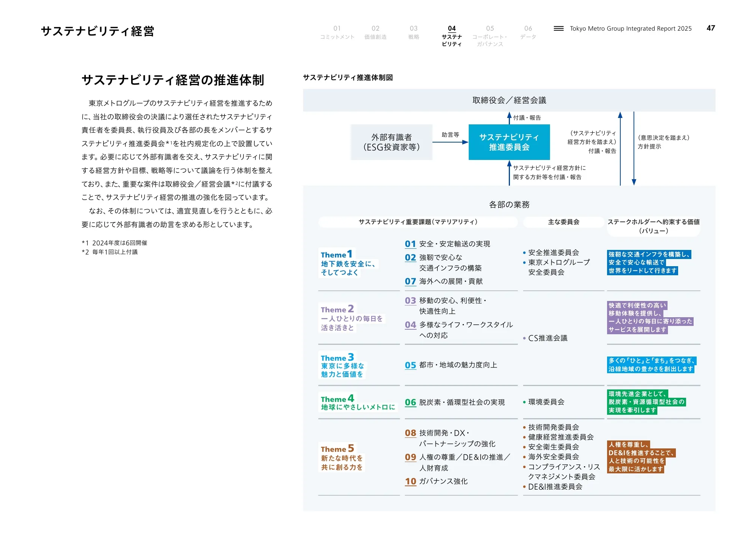Click the Theme 1 地下鉄を安全に label
This screenshot has height=535, width=756.
pyautogui.click(x=348, y=263)
